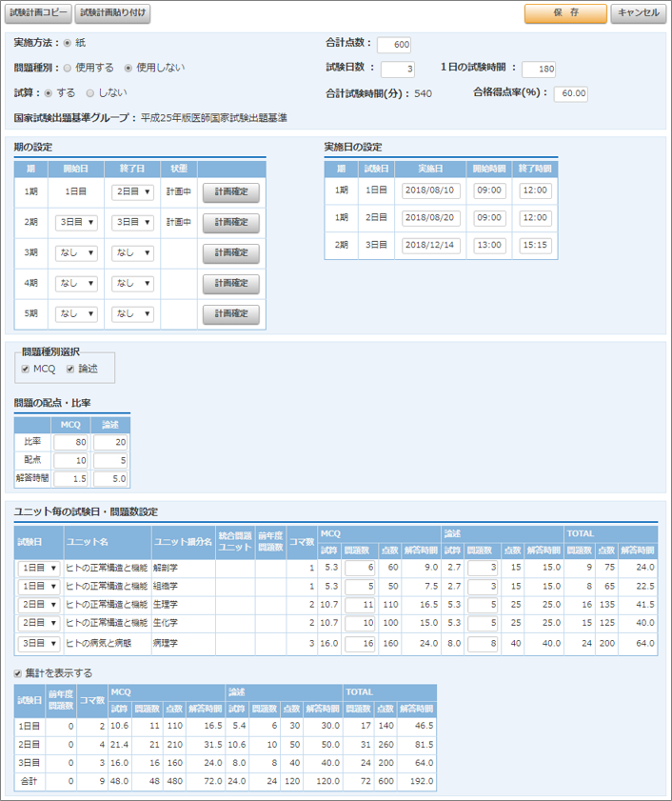
Task: Click 計画確定 button for 1期
Action: click(x=230, y=191)
